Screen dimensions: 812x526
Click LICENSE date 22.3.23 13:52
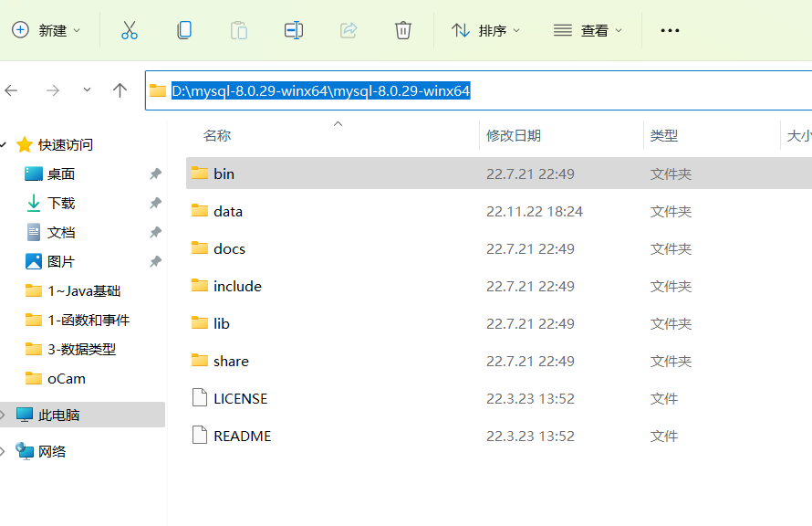[x=530, y=398]
